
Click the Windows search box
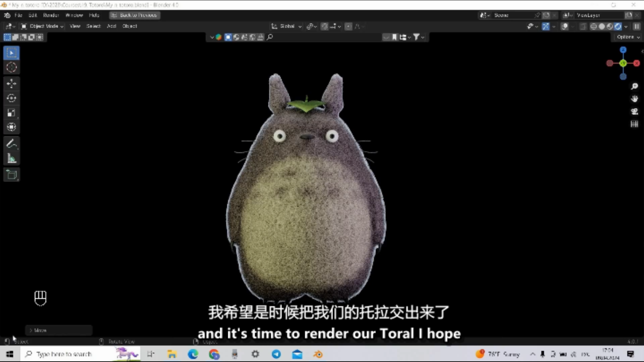click(80, 354)
